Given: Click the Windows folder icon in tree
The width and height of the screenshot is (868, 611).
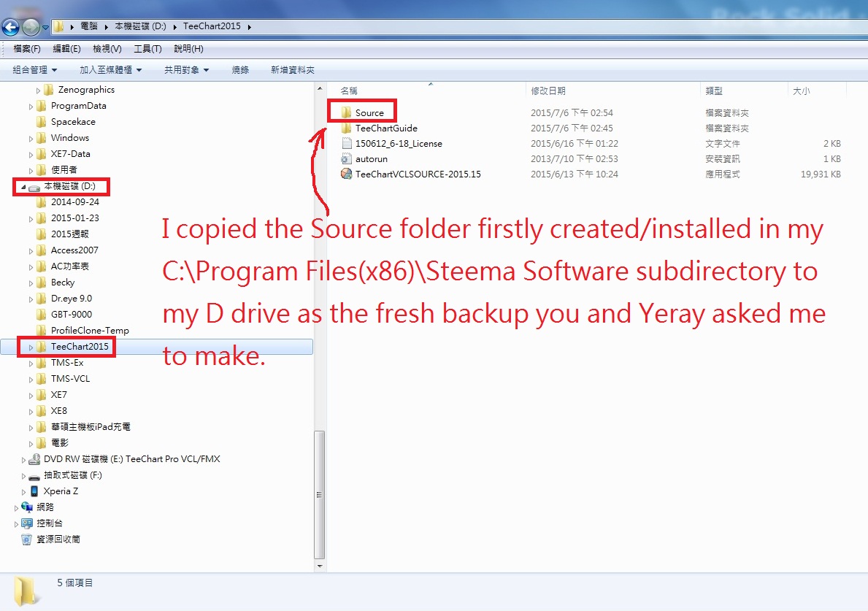Looking at the screenshot, I should click(x=42, y=138).
